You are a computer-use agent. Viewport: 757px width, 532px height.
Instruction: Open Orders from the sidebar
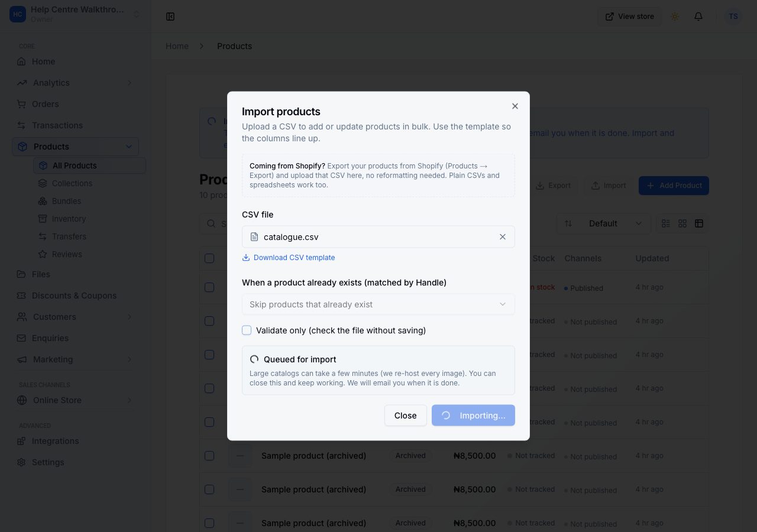(75, 104)
